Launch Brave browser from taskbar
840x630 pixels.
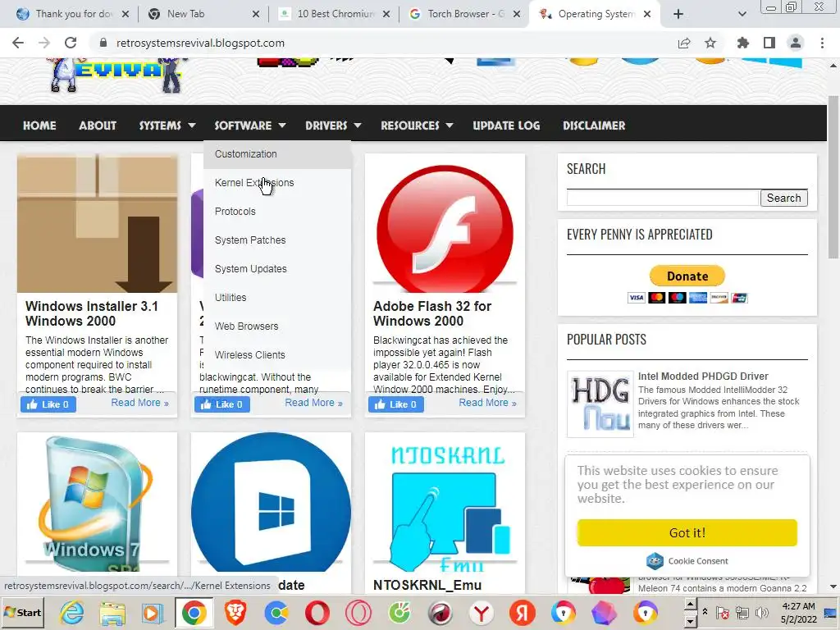click(235, 612)
